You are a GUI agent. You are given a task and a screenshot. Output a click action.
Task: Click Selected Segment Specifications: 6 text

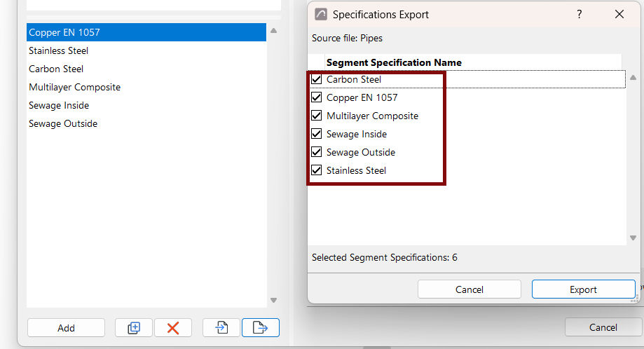(x=385, y=257)
